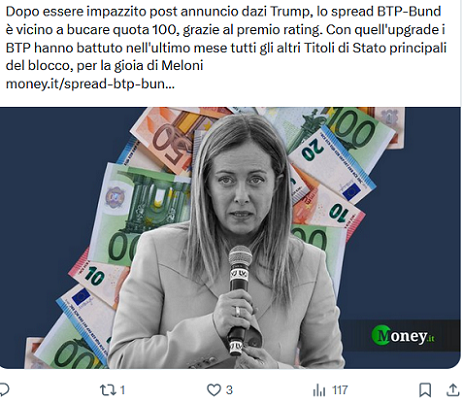This screenshot has height=403, width=463.
Task: Click the Money.it logo watermark on the image
Action: (x=403, y=335)
